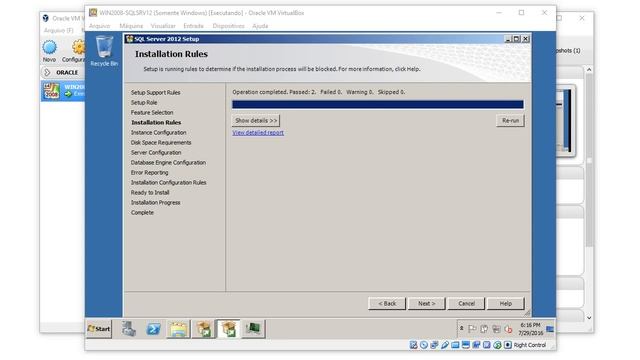This screenshot has height=360, width=640.
Task: Open the Entrada menu
Action: tap(193, 26)
